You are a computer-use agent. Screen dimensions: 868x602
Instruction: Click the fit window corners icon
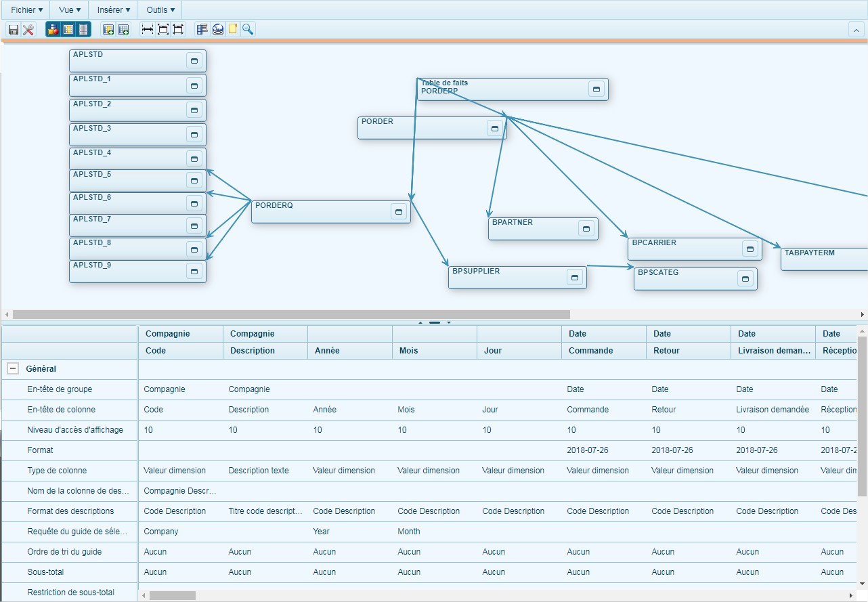[x=163, y=29]
